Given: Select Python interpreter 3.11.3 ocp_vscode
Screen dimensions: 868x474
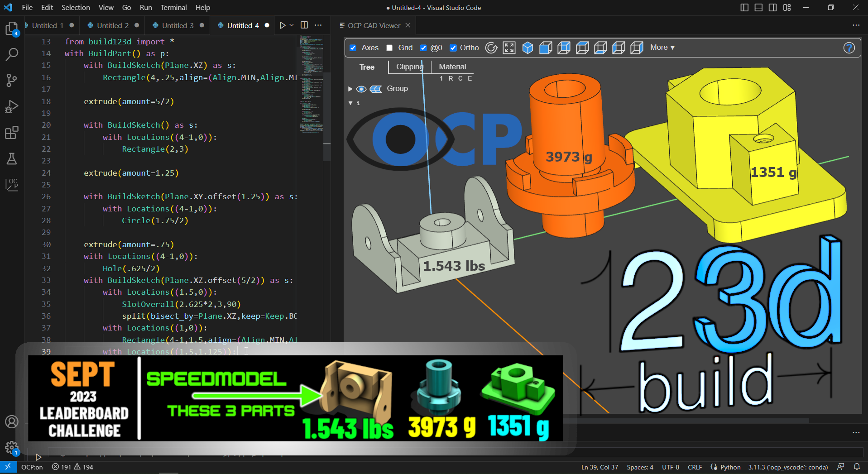Looking at the screenshot, I should point(788,467).
